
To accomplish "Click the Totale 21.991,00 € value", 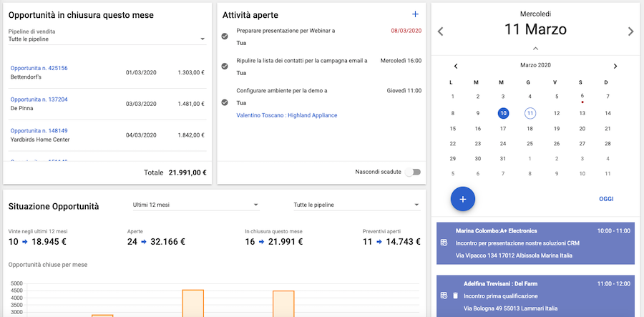I will pos(187,173).
